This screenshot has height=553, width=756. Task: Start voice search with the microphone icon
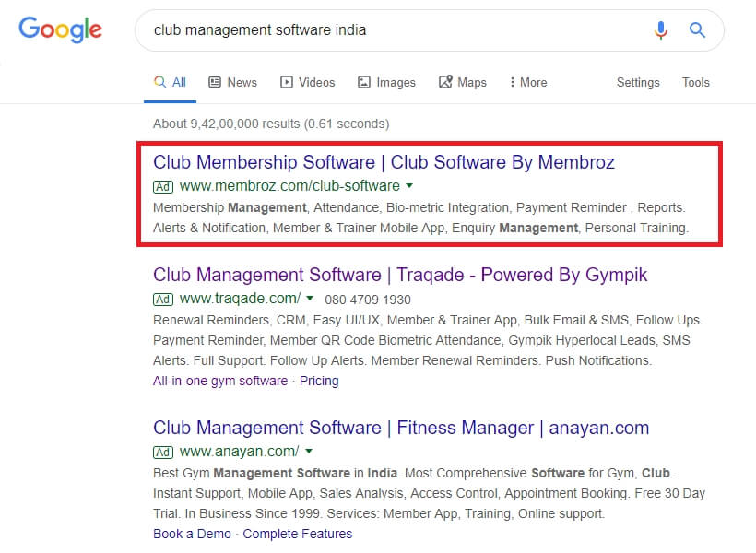660,30
